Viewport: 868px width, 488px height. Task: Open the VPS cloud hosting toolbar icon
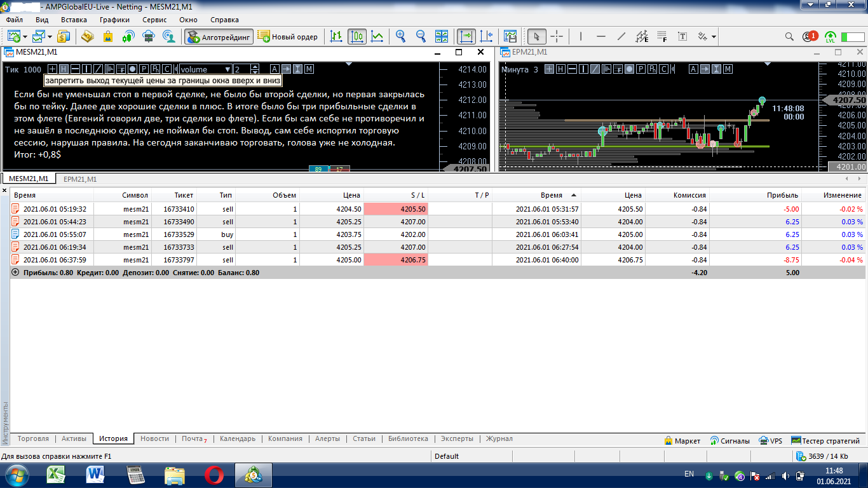(x=149, y=36)
